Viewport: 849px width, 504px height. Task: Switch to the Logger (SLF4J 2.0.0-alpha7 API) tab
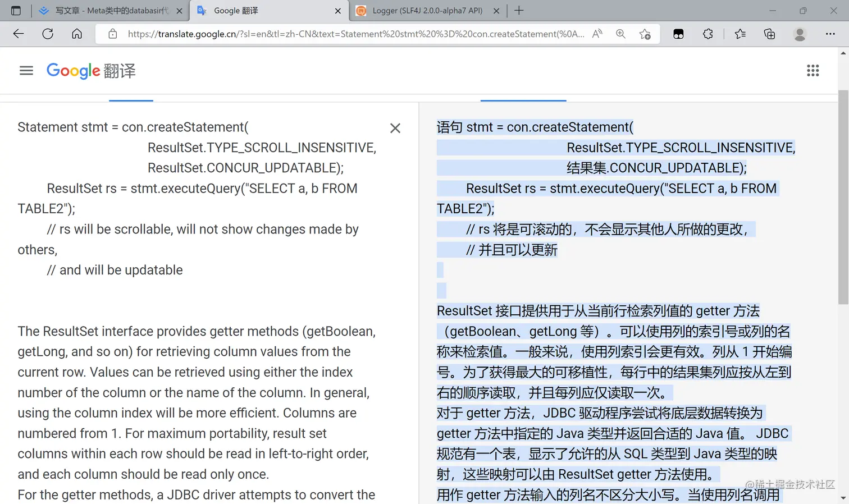click(428, 11)
